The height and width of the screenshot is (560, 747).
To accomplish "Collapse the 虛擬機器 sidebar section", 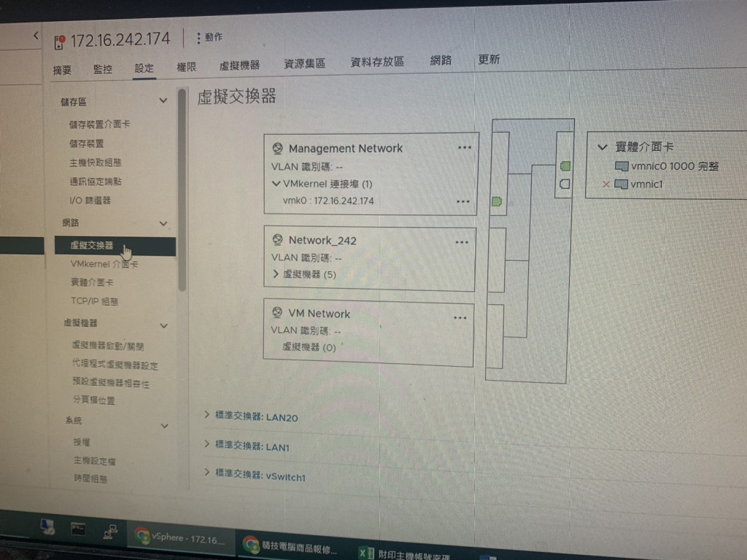I will point(164,326).
